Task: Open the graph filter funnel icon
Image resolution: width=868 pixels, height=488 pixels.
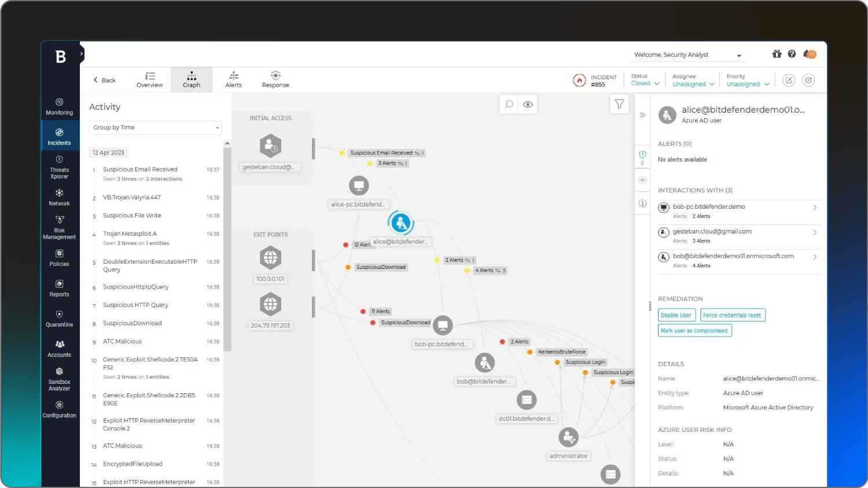Action: (619, 103)
